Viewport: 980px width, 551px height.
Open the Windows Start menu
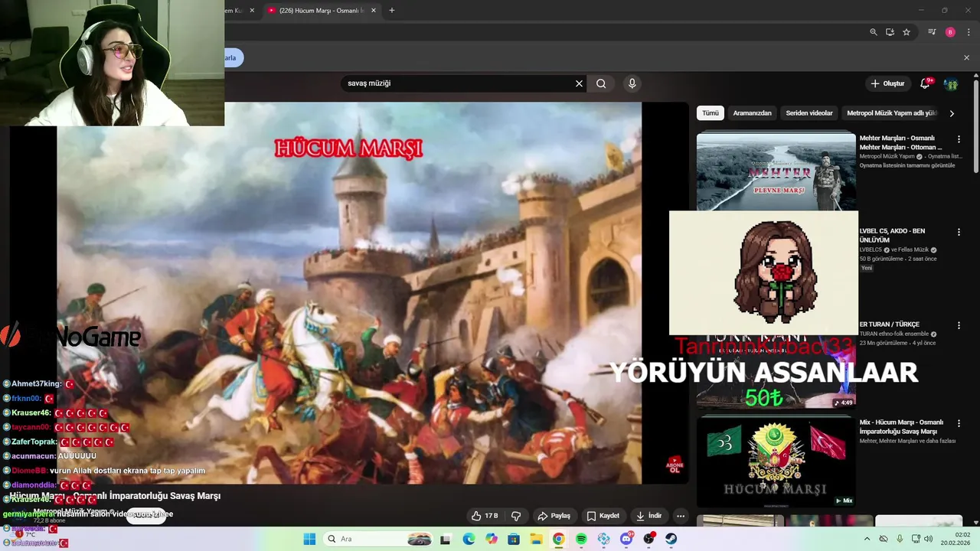[x=309, y=539]
